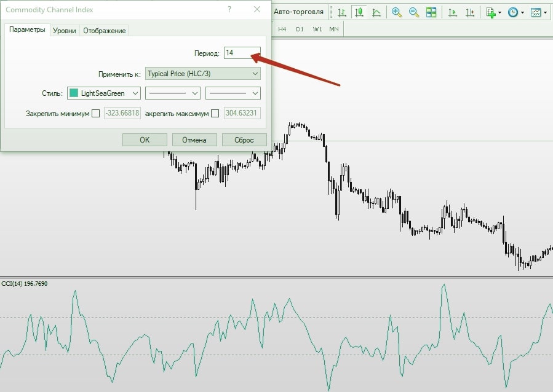Zoom out of the chart
This screenshot has width=553, height=392.
tap(414, 12)
